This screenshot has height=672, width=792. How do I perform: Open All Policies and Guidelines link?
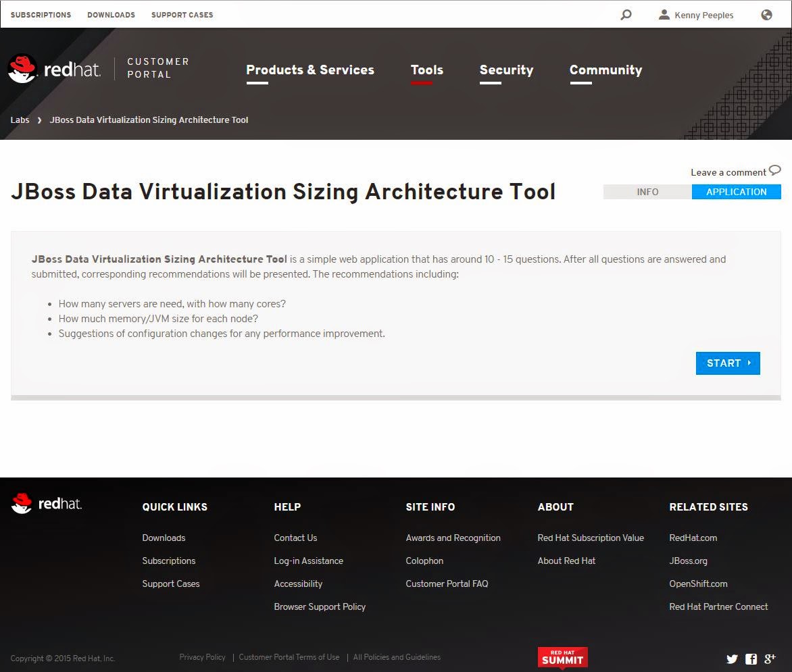coord(397,657)
